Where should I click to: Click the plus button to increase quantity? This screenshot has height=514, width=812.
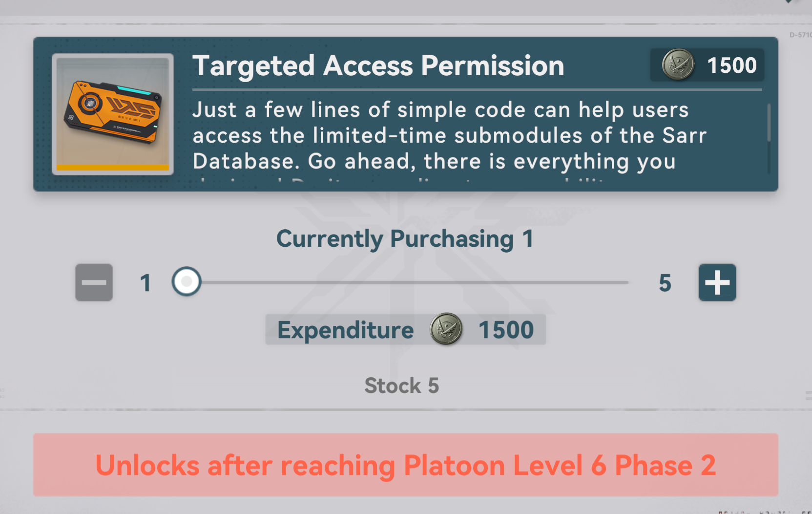coord(717,282)
